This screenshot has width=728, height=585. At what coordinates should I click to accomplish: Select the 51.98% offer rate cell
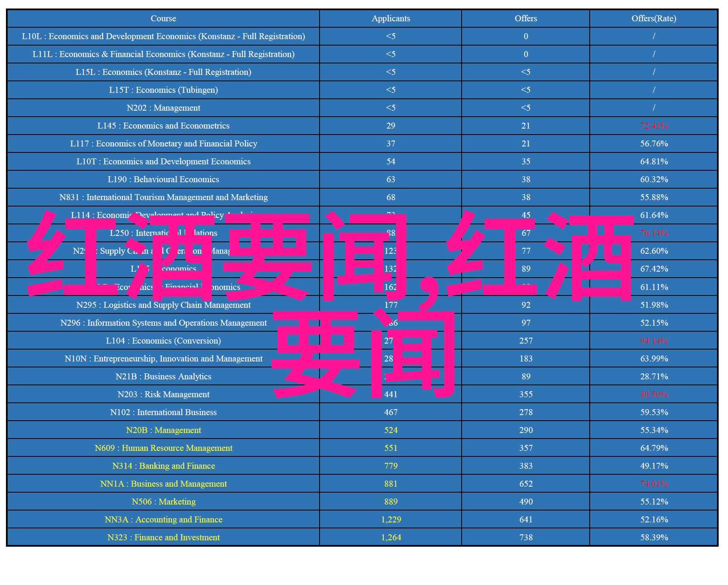coord(654,305)
